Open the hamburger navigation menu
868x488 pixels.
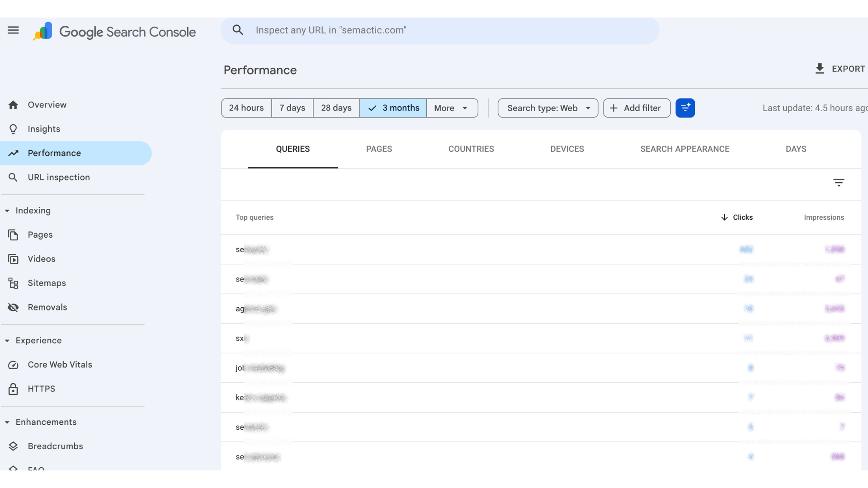pos(13,30)
